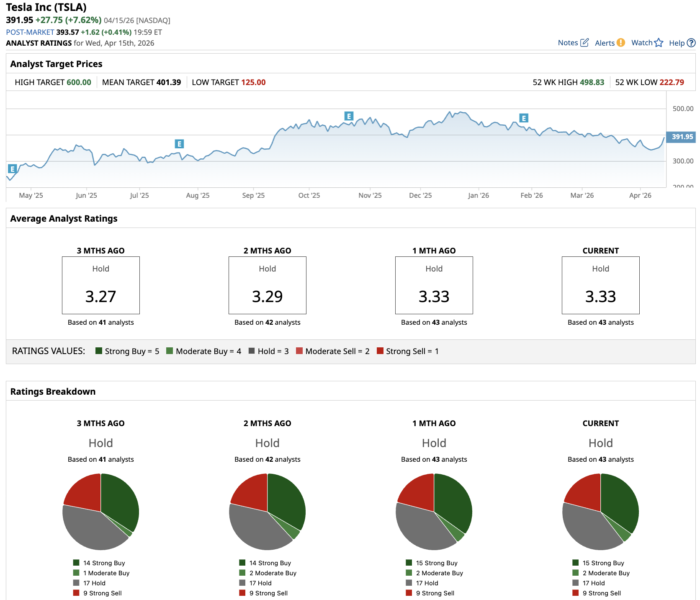Viewport: 700px width, 600px height.
Task: Click the CURRENT ratings pie chart
Action: coord(600,512)
